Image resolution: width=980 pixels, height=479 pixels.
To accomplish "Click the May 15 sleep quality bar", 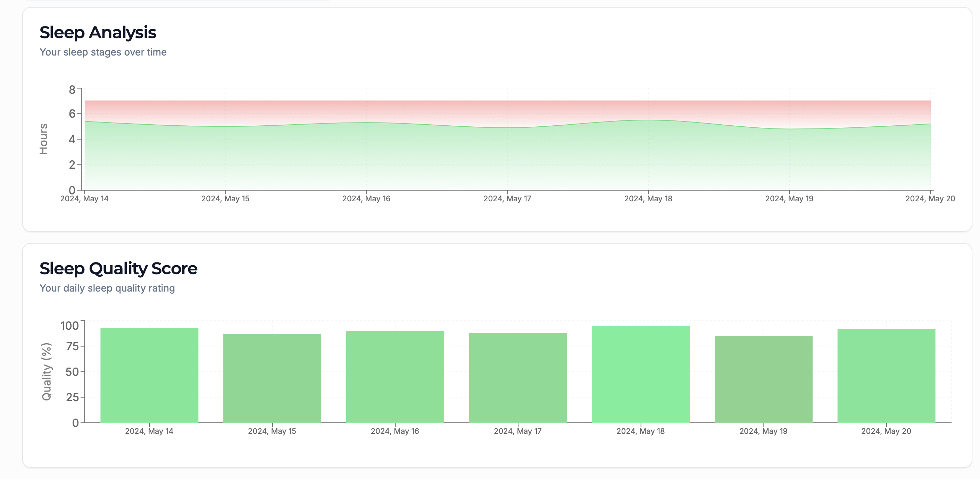I will pos(272,378).
